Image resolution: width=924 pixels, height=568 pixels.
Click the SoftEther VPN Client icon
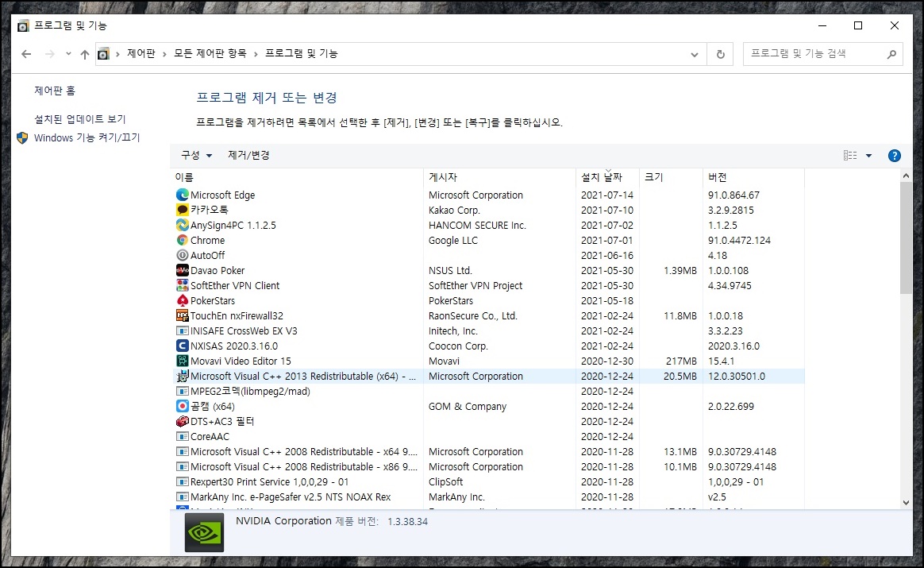tap(183, 285)
